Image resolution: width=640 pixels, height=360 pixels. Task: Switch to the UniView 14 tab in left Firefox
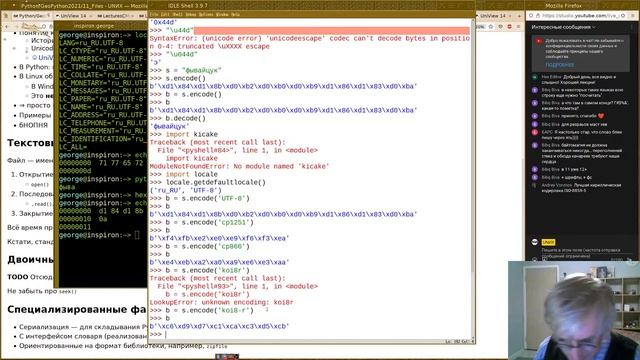tap(73, 16)
